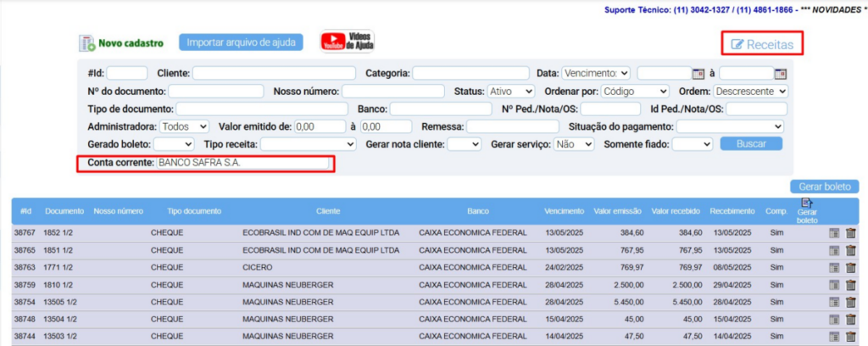Expand the Data Vencimento dropdown

596,73
